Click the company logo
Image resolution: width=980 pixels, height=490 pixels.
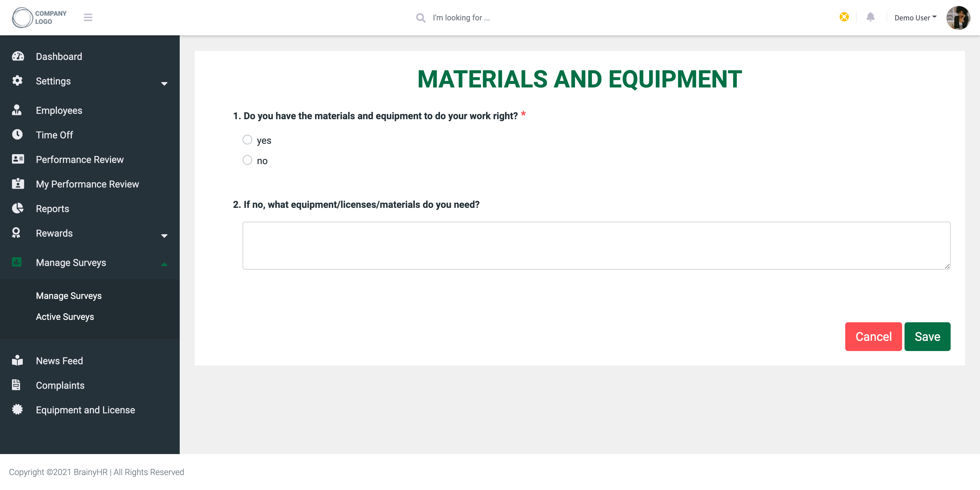pyautogui.click(x=40, y=17)
